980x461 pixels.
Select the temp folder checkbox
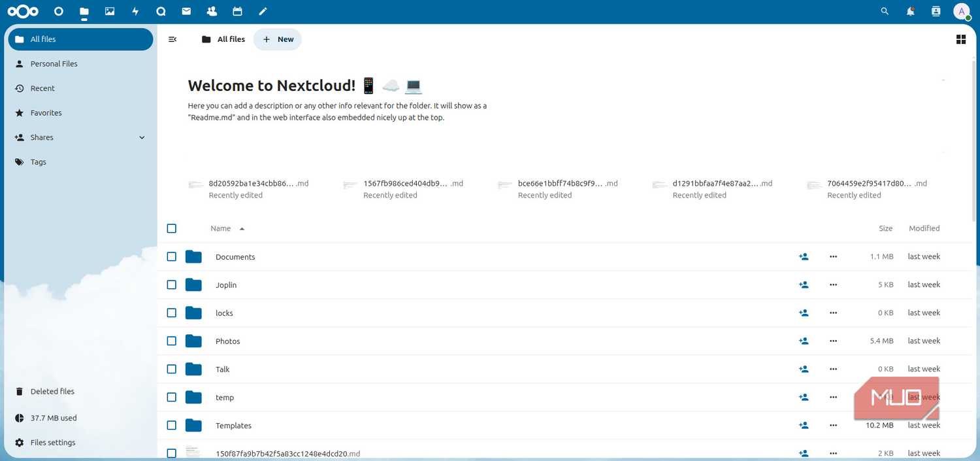(171, 398)
